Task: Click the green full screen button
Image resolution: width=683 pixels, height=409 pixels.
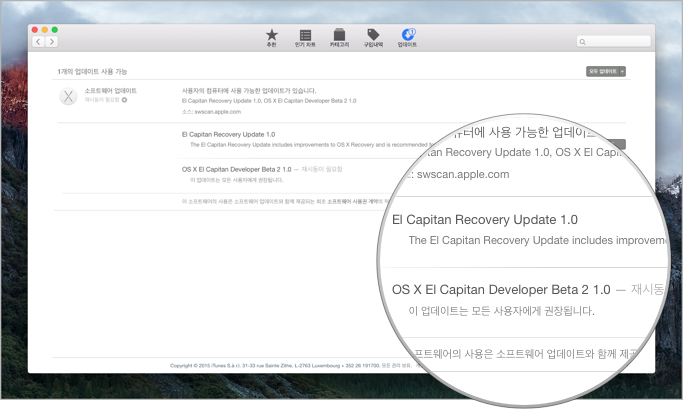Action: click(x=54, y=30)
